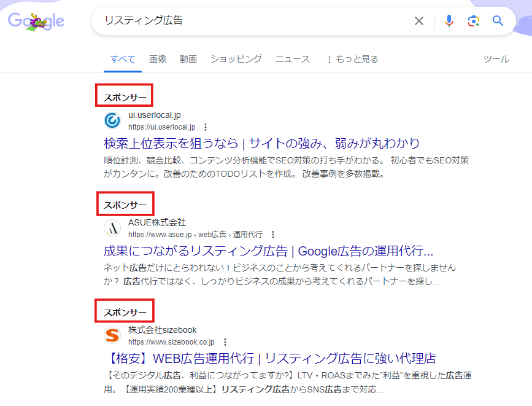Viewport: 532px width, 406px height.
Task: Switch to the 画像 tab
Action: click(158, 59)
